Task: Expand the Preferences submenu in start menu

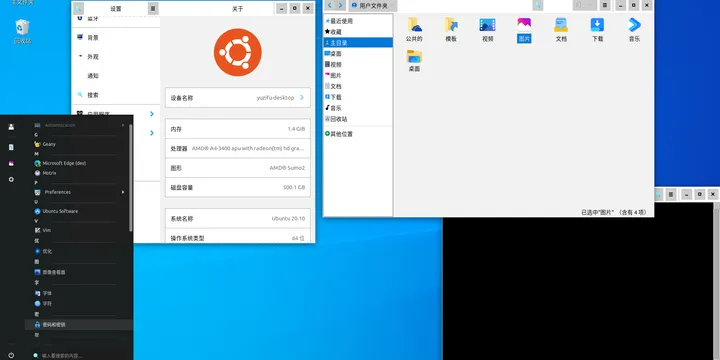Action: coord(79,192)
